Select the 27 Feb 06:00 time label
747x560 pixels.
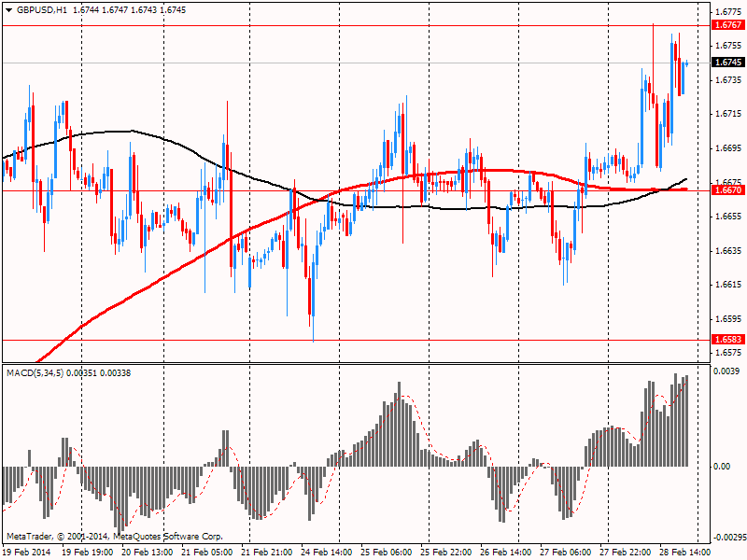coord(566,553)
